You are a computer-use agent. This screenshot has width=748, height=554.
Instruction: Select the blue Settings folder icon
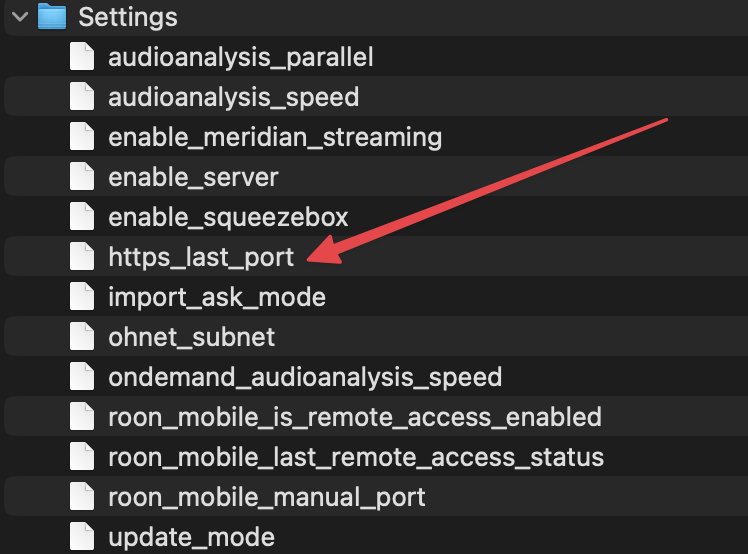52,17
